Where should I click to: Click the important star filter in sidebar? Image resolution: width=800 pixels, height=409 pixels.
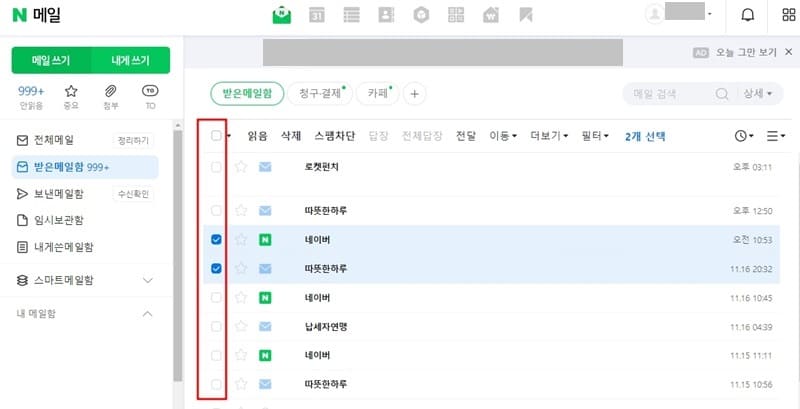click(x=71, y=92)
